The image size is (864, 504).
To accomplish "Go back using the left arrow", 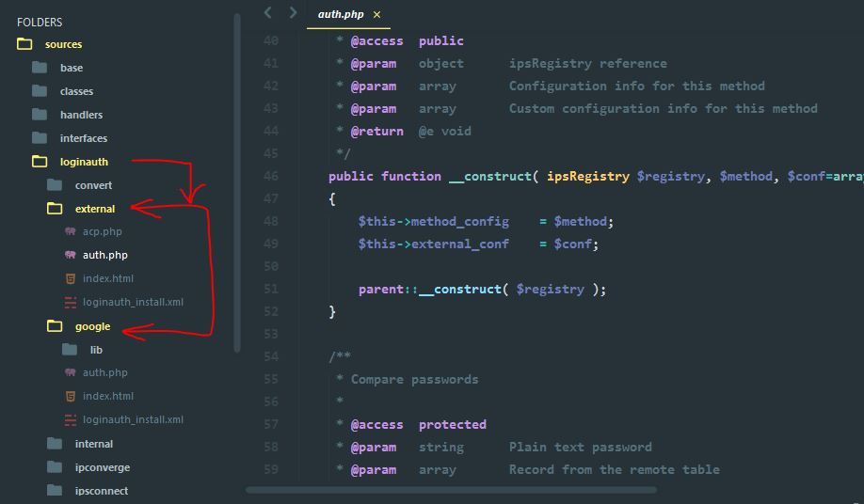I will (268, 13).
